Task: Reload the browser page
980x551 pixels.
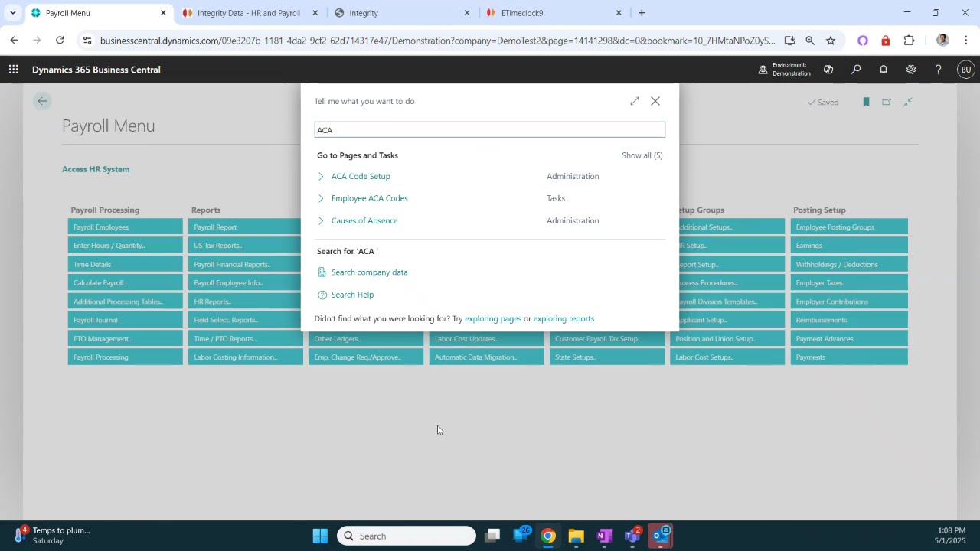Action: pyautogui.click(x=60, y=41)
